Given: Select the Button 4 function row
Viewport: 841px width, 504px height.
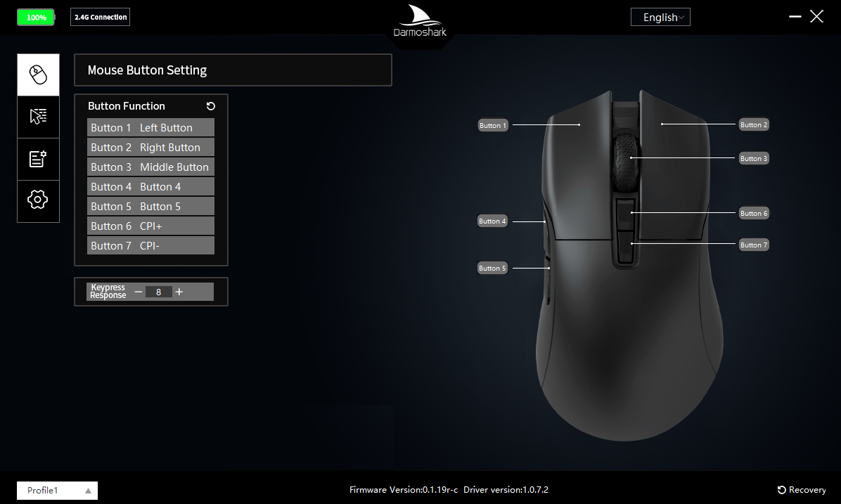Looking at the screenshot, I should click(x=150, y=186).
